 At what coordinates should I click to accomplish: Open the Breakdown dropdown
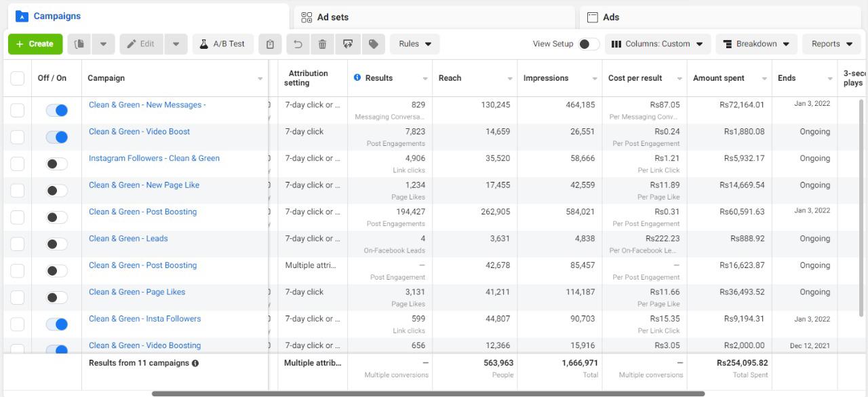pos(757,44)
